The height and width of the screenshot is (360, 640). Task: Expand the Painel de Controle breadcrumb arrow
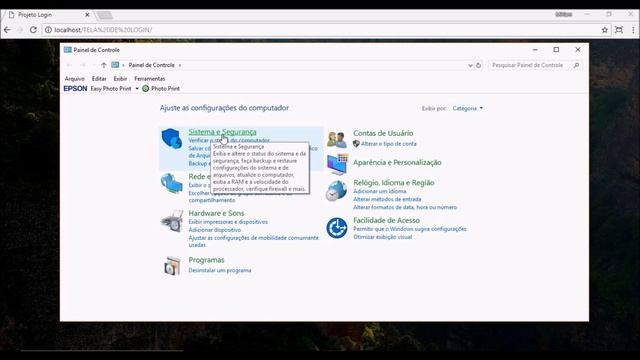(180, 65)
